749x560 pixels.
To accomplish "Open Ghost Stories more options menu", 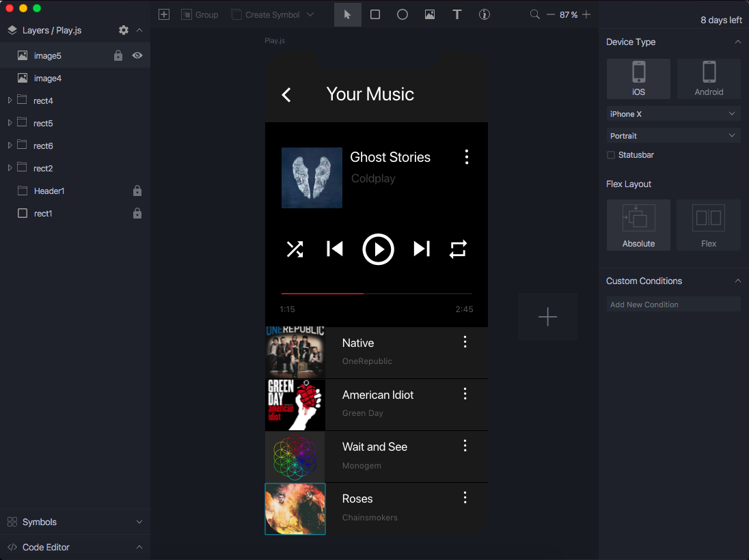I will pos(467,157).
